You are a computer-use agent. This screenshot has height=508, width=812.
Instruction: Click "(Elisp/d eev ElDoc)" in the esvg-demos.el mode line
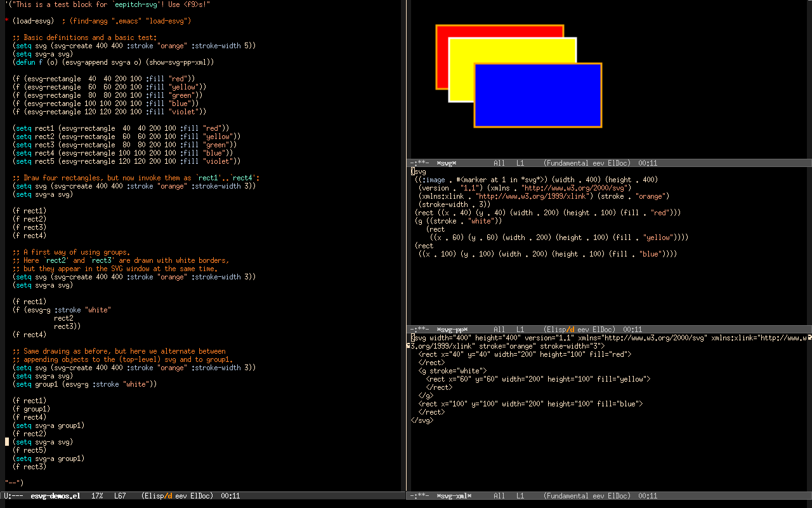click(x=178, y=496)
